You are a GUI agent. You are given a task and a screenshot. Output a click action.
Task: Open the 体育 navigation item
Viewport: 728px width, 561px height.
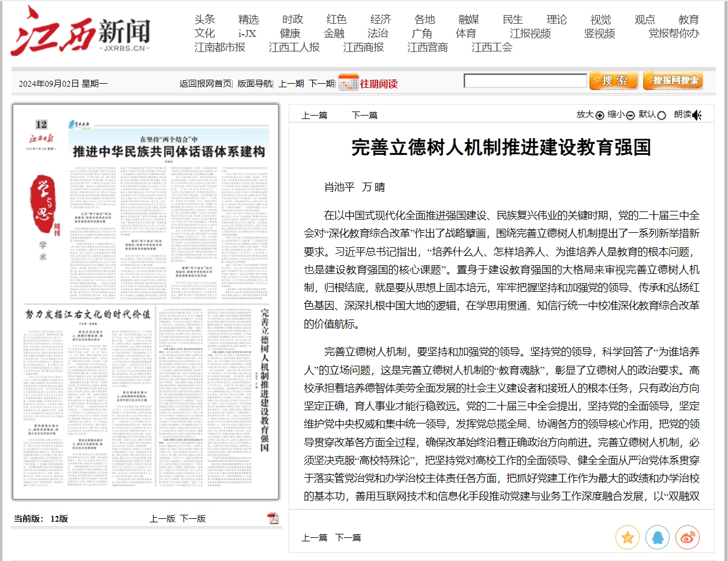pyautogui.click(x=465, y=34)
